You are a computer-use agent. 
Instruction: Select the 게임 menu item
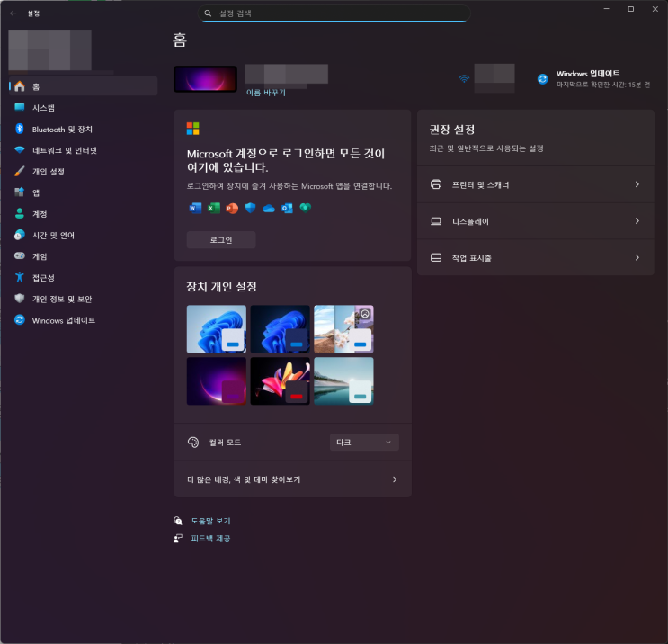[83, 256]
